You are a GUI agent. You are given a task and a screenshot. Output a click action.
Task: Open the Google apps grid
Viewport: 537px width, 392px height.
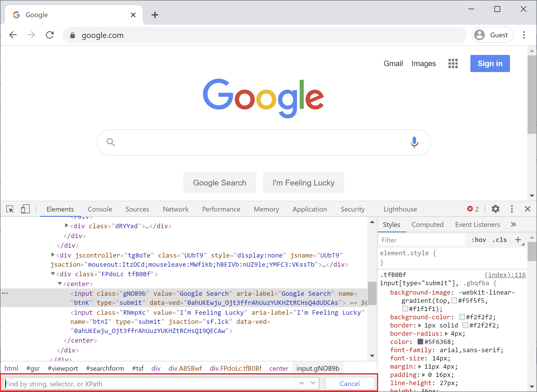pyautogui.click(x=453, y=64)
